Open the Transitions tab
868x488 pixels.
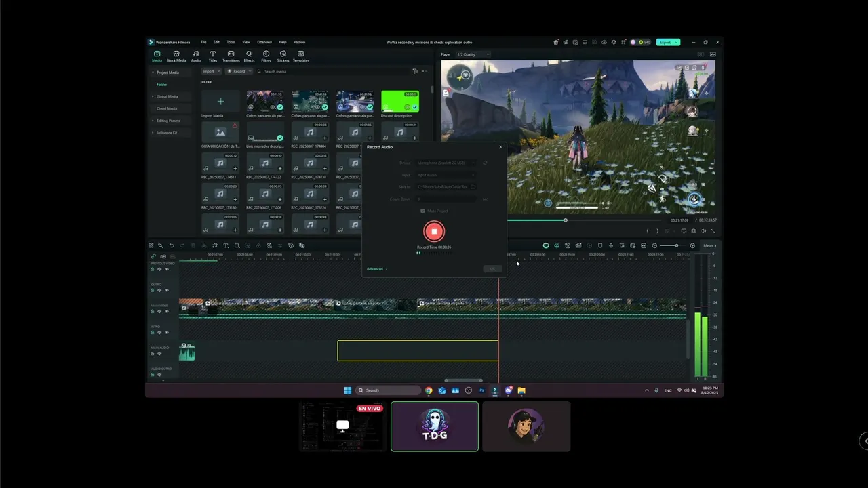pos(231,56)
